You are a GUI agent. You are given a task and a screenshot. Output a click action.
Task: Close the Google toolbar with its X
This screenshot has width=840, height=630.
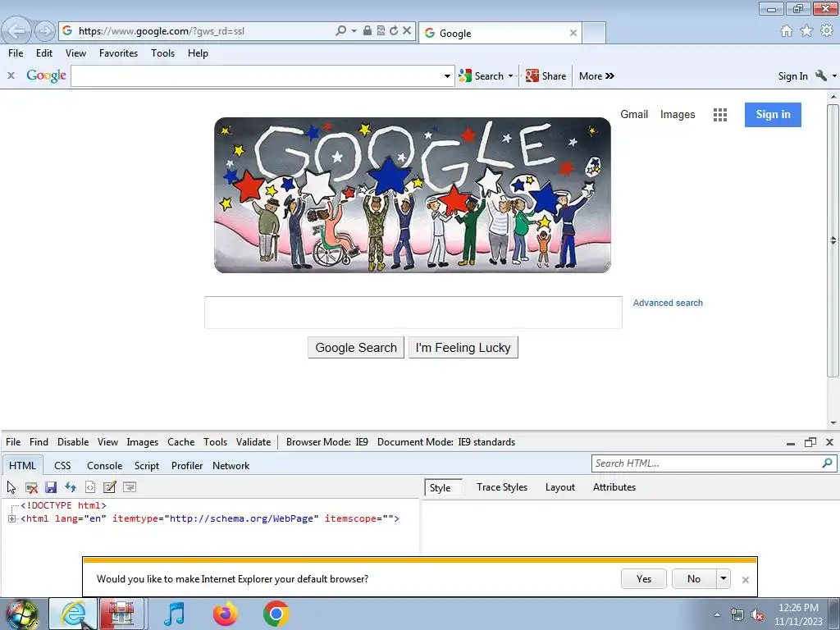point(11,75)
